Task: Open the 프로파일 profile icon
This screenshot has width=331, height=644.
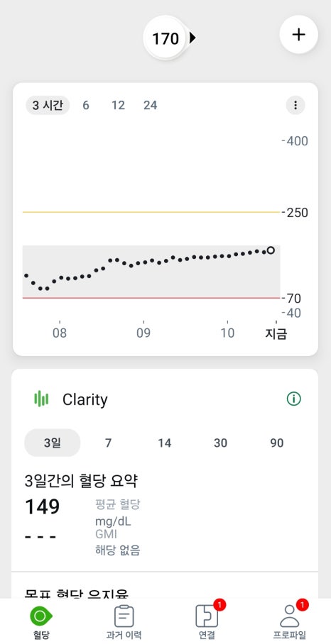Action: coord(290,616)
